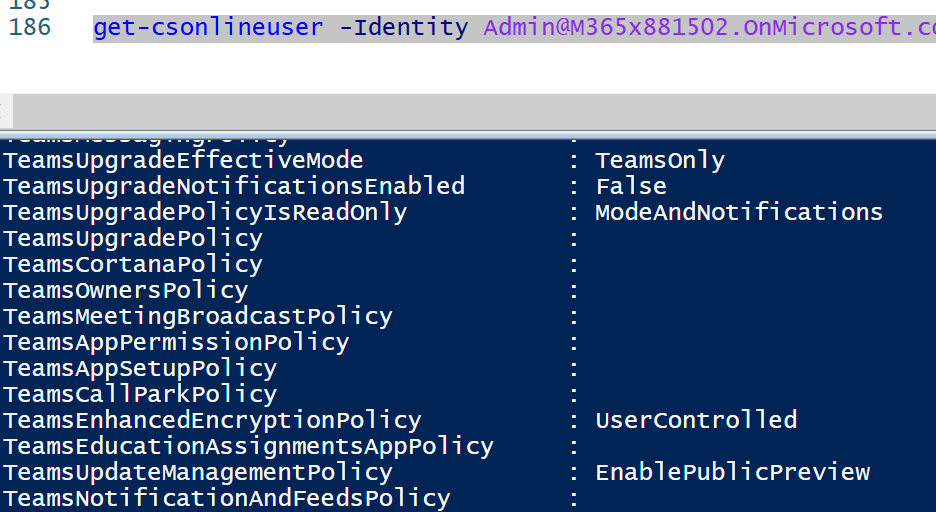
Task: Click the TeamsOwnersPolicy output line
Action: point(126,290)
